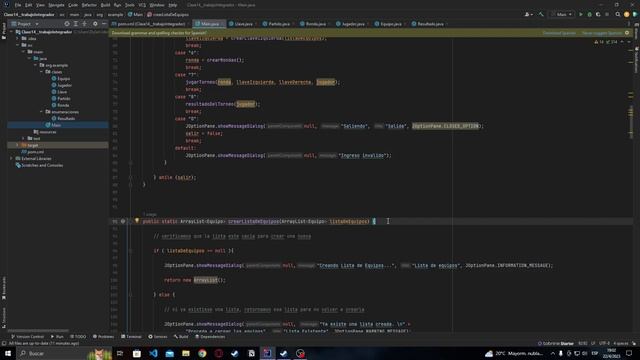Expand External Libraries node
This screenshot has height=360, width=640.
[12, 158]
